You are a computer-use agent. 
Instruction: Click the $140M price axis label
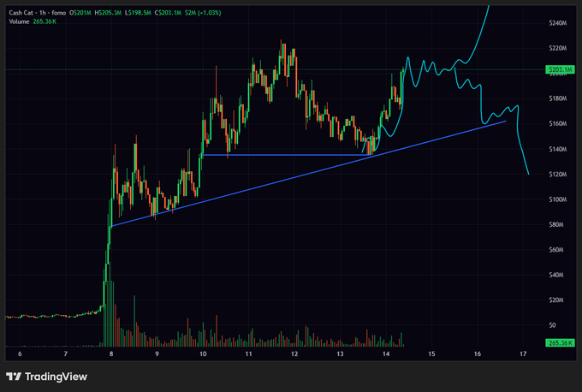tap(558, 149)
